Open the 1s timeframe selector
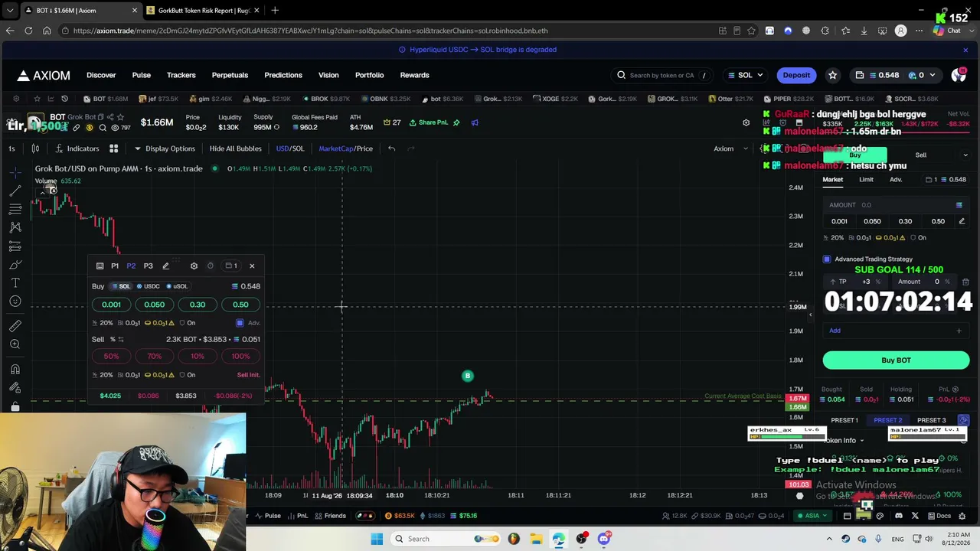Screen dimensions: 980x551 11,148
